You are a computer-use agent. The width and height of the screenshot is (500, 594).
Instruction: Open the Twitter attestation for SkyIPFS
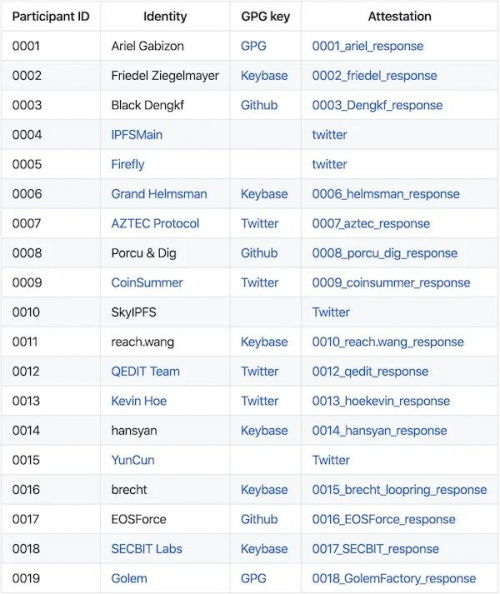pos(331,312)
